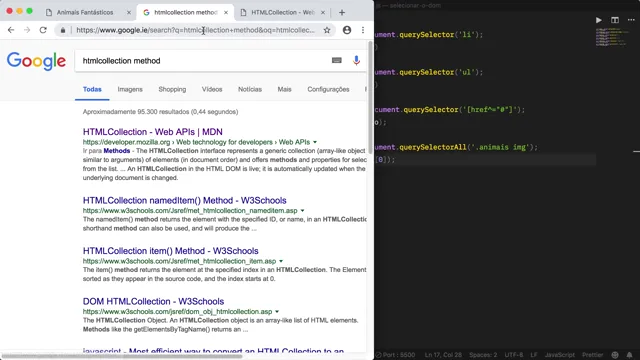Jump to Methods link in MDN snippet
The width and height of the screenshot is (640, 360).
[117, 151]
